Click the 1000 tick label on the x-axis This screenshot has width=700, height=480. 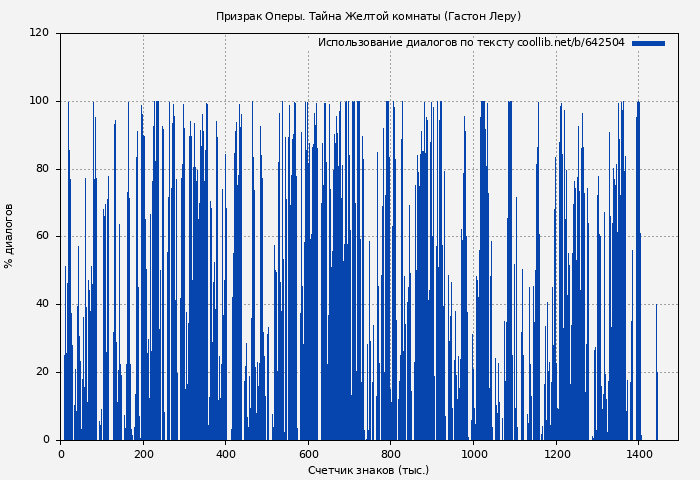[x=474, y=454]
